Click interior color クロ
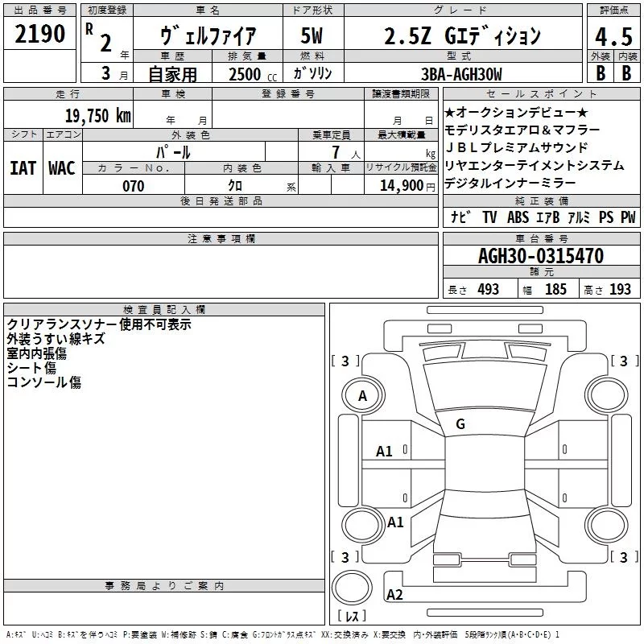The image size is (644, 644). click(235, 186)
